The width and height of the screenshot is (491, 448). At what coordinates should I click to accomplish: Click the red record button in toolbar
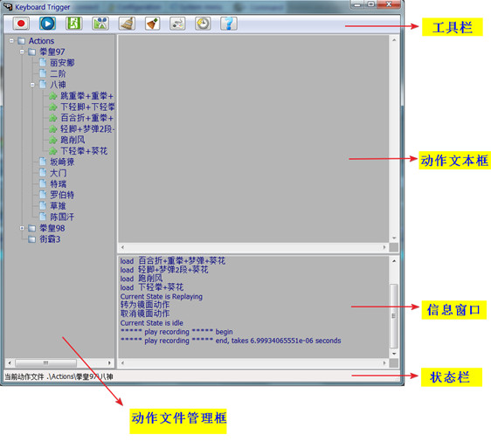click(x=21, y=24)
